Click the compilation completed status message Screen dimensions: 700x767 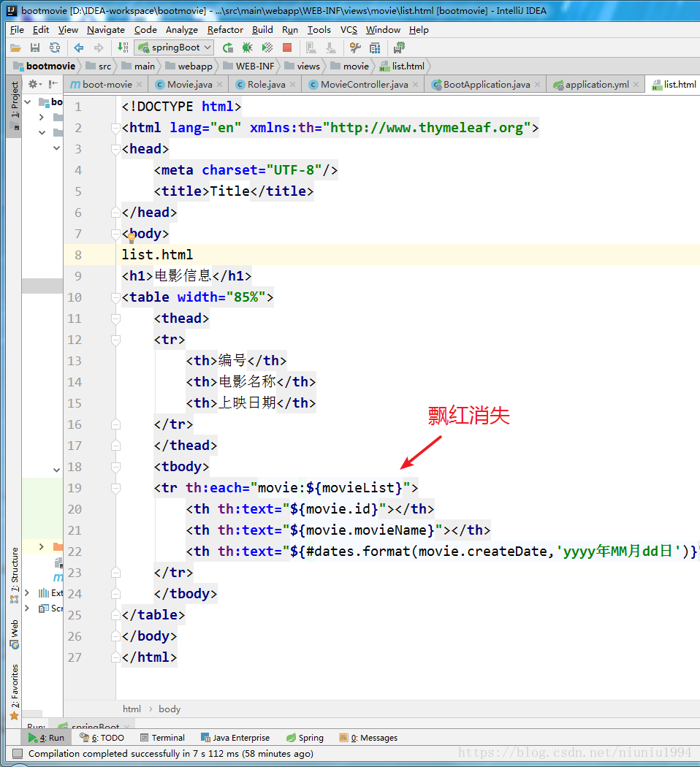click(171, 753)
